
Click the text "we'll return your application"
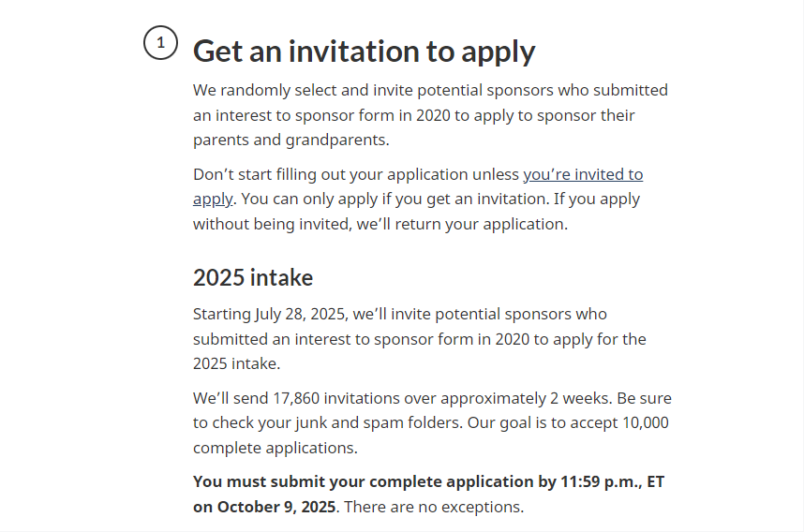pos(461,224)
